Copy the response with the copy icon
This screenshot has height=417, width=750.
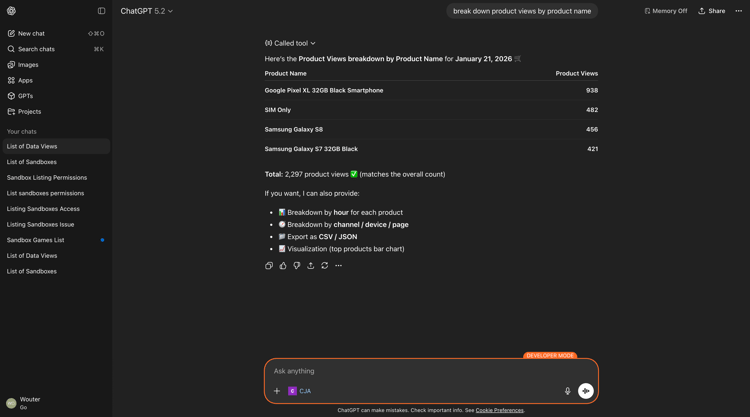[x=269, y=265]
